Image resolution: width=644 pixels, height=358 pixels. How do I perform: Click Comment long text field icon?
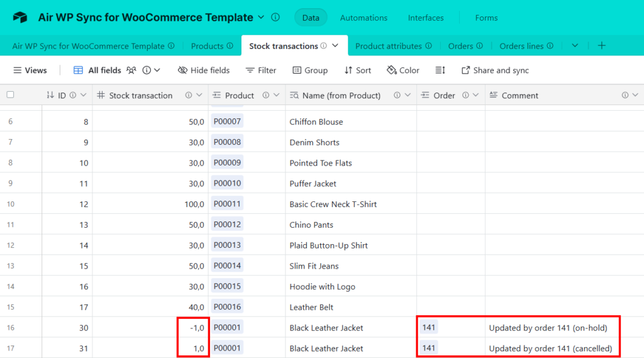pyautogui.click(x=493, y=95)
